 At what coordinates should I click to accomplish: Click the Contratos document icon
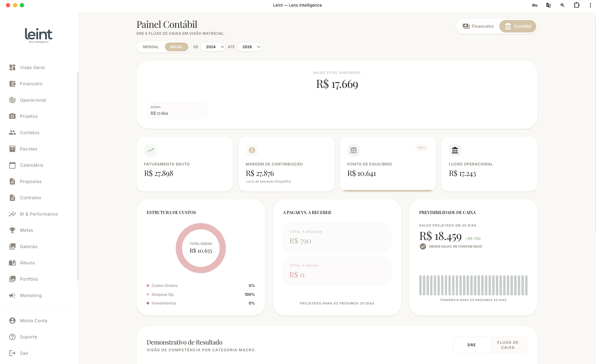[12, 198]
